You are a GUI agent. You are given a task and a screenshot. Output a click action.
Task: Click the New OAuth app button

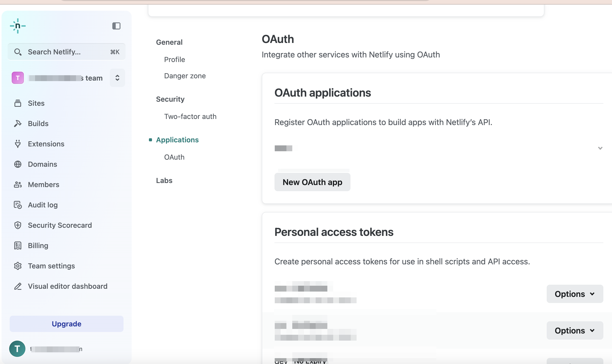tap(312, 182)
